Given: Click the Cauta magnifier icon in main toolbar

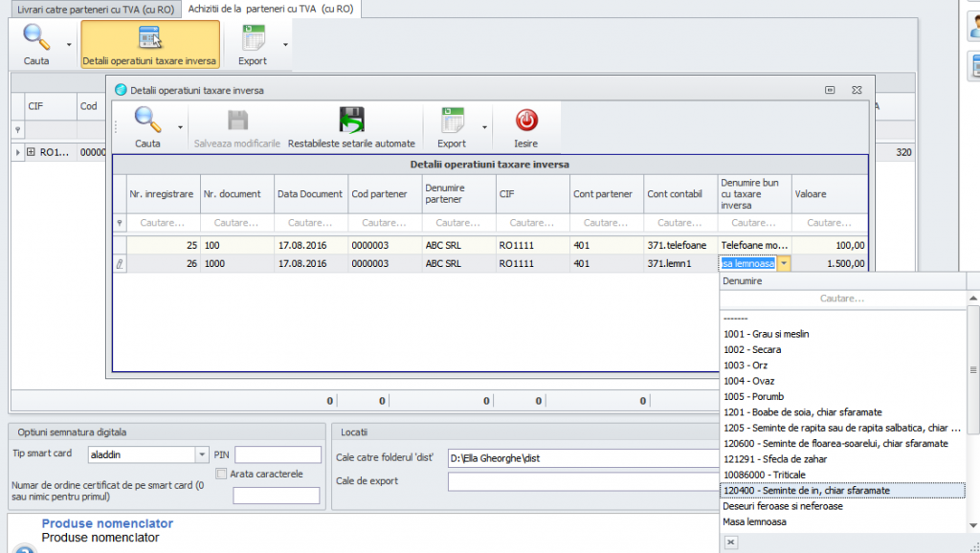Looking at the screenshot, I should pos(36,37).
